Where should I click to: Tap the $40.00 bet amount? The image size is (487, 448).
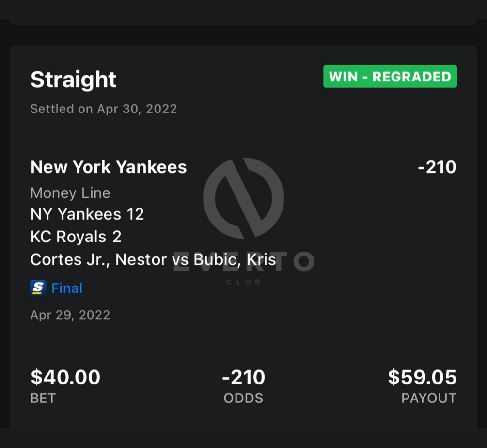[x=65, y=377]
